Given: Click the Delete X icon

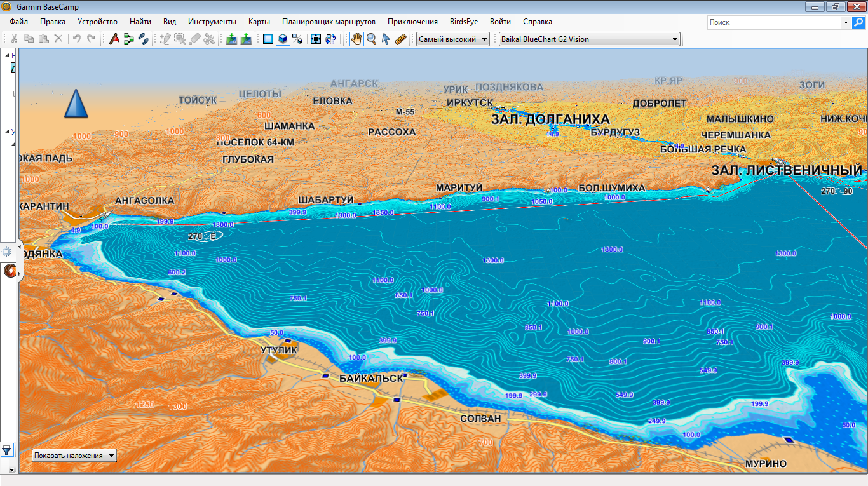Looking at the screenshot, I should pos(58,39).
